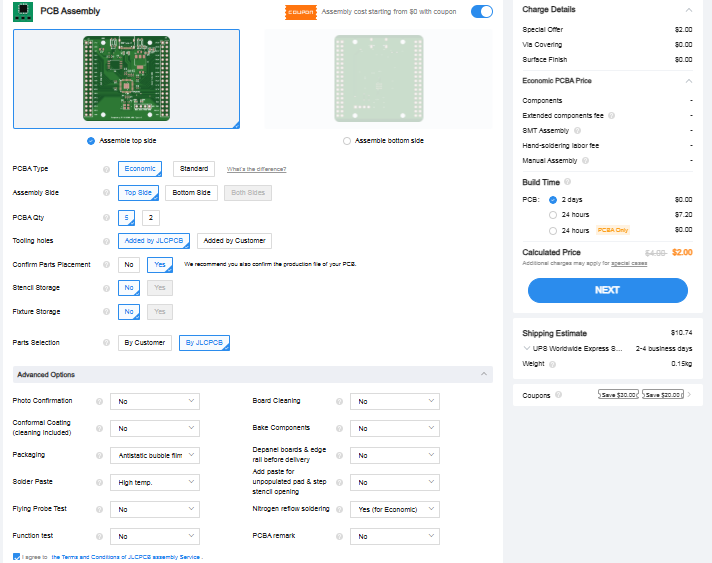
Task: Click info icon next to Flying Probe Test
Action: tap(100, 509)
